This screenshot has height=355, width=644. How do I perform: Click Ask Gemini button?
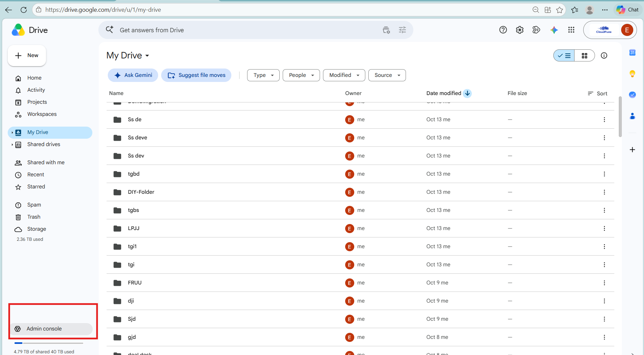click(133, 75)
